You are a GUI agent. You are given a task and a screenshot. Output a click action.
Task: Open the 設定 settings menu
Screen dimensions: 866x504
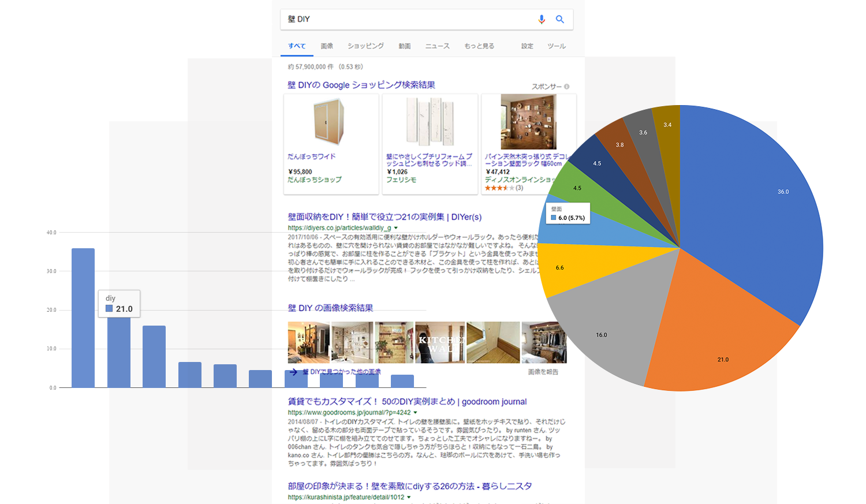(x=527, y=46)
